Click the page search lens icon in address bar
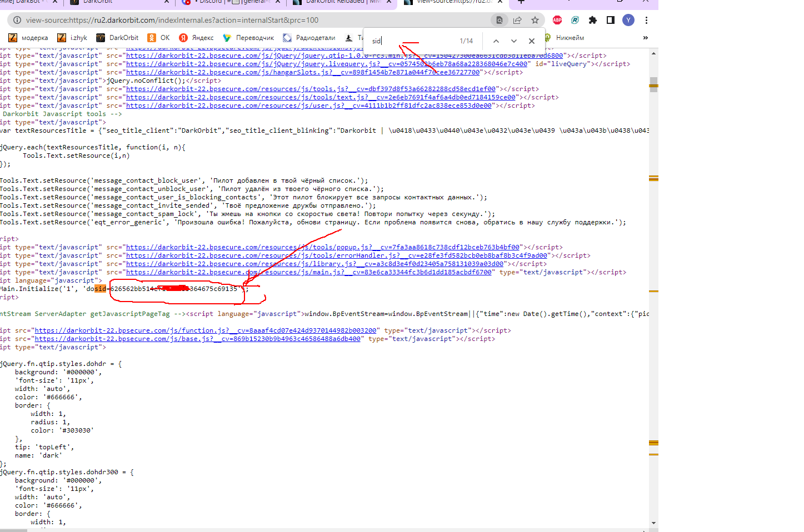Image resolution: width=804 pixels, height=532 pixels. coord(499,20)
